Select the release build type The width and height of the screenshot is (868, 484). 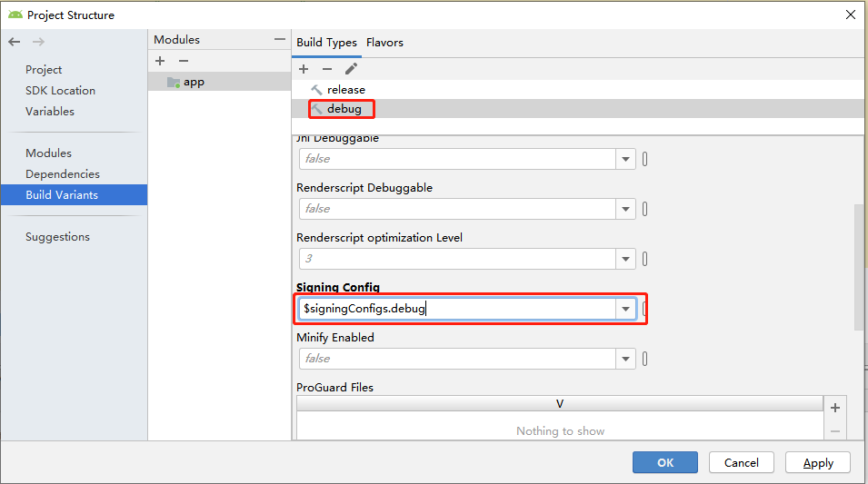[x=345, y=90]
